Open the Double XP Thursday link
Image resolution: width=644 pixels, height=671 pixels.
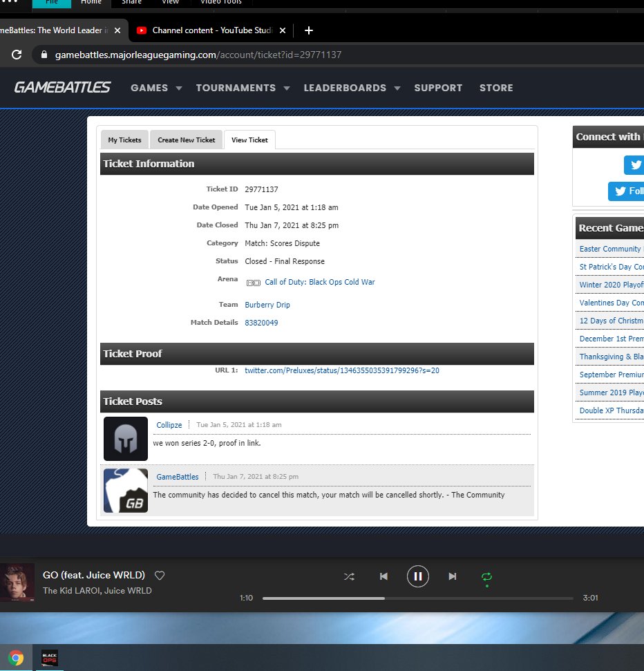click(x=611, y=410)
